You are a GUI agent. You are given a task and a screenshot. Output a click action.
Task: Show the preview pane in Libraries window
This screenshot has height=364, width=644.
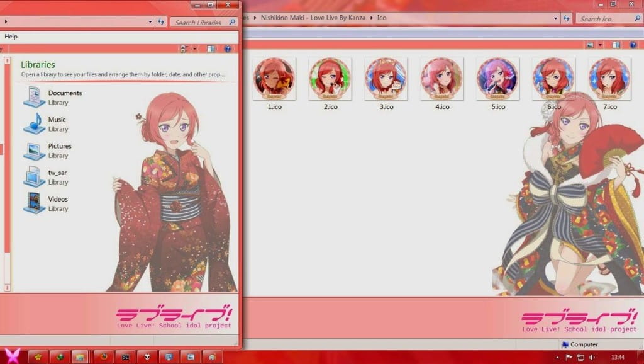pos(210,48)
